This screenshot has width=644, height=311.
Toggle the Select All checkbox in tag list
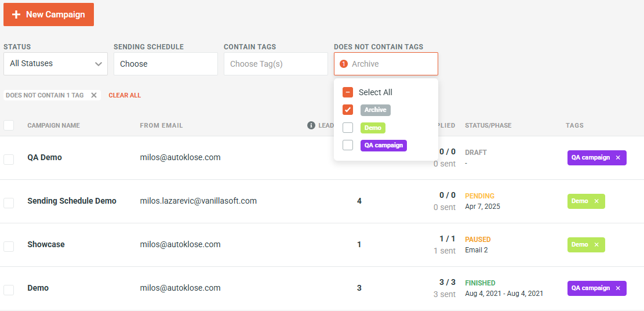348,92
